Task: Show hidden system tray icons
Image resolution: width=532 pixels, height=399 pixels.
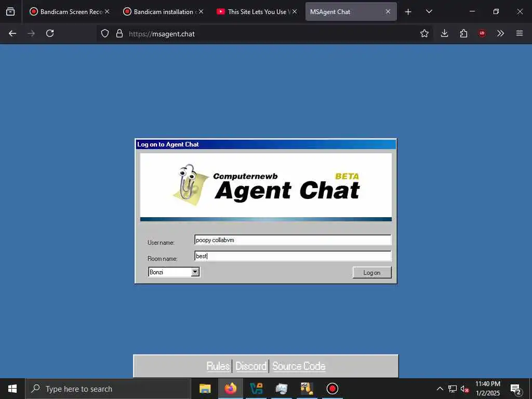Action: (x=440, y=389)
